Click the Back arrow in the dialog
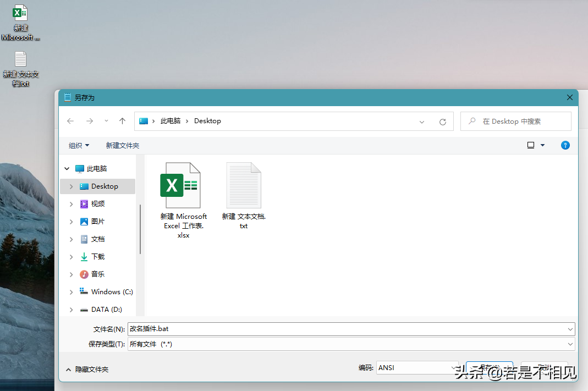588x391 pixels. (70, 121)
